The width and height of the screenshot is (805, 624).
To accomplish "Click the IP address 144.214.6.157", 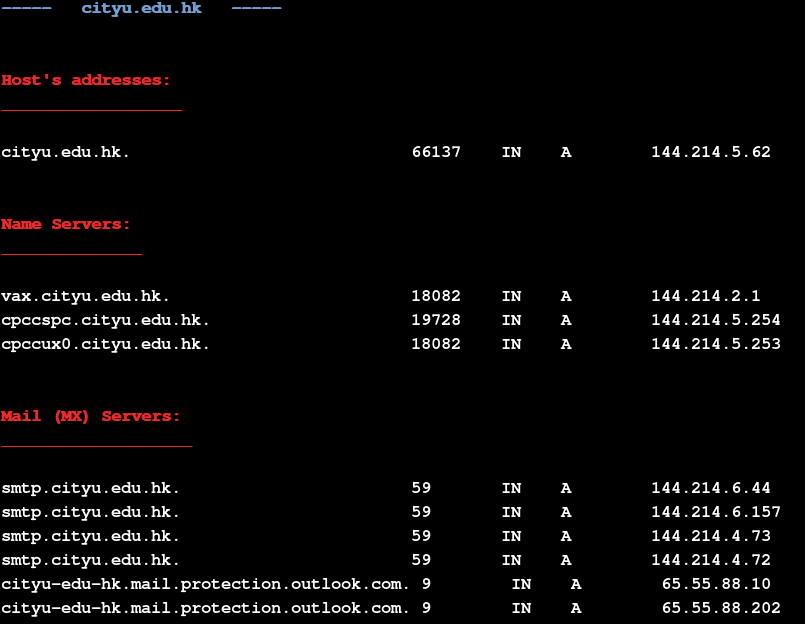I will pyautogui.click(x=716, y=512).
